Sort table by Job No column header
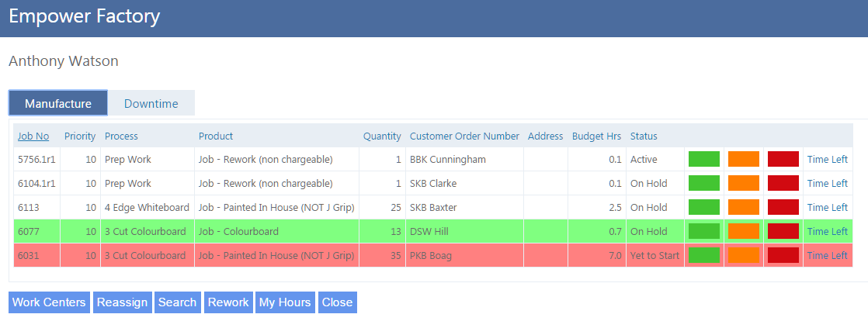Screen dimensions: 868x328 (33, 136)
